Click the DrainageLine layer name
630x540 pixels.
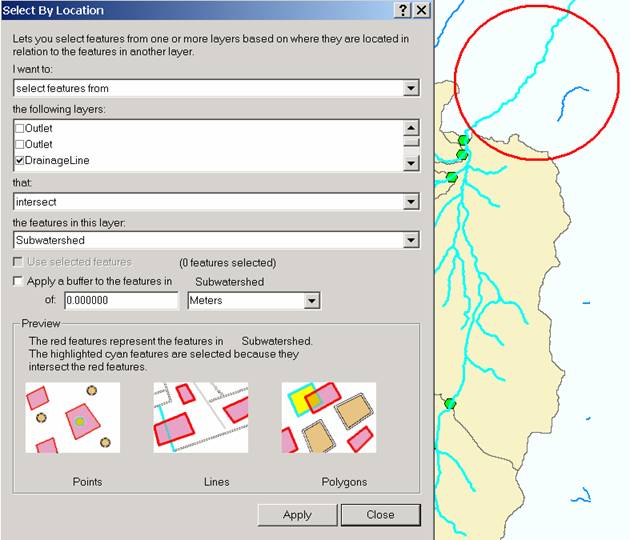[x=57, y=160]
